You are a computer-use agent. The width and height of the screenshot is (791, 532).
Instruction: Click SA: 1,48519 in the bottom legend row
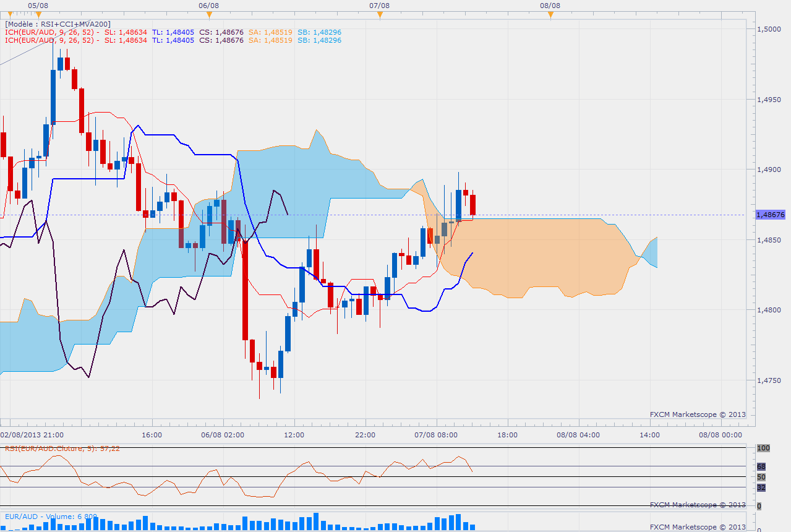[272, 40]
